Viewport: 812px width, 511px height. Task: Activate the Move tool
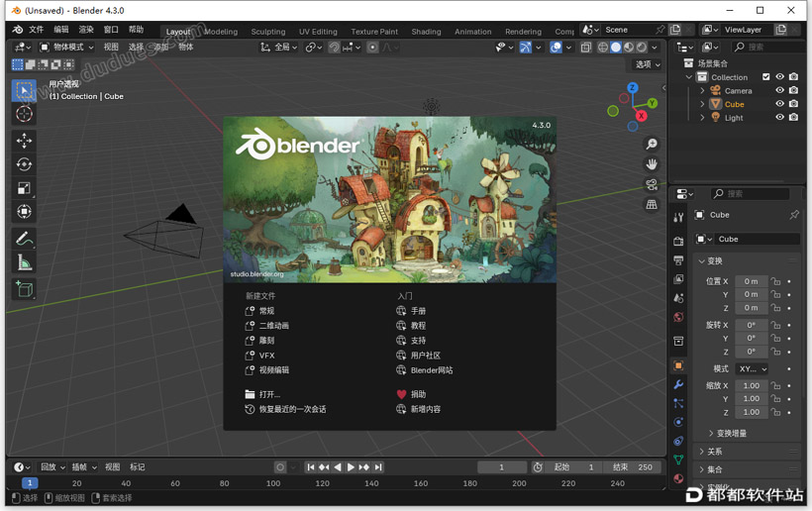pos(24,141)
